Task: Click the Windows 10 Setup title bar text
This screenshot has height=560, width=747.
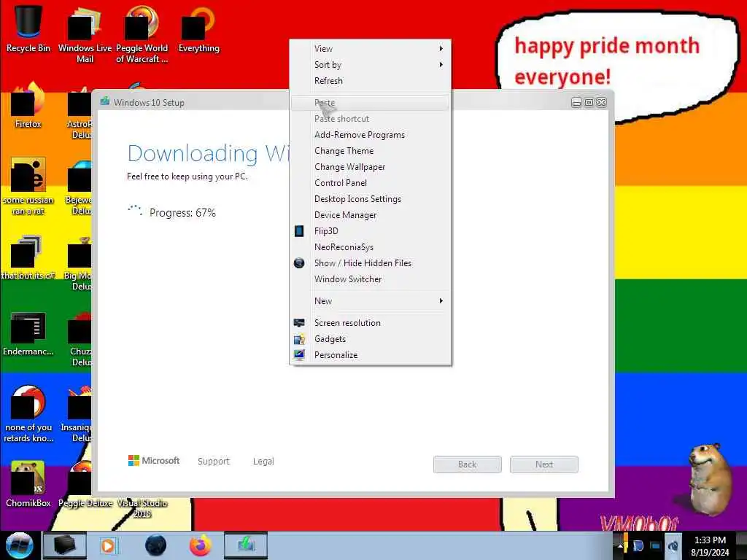Action: [x=149, y=102]
